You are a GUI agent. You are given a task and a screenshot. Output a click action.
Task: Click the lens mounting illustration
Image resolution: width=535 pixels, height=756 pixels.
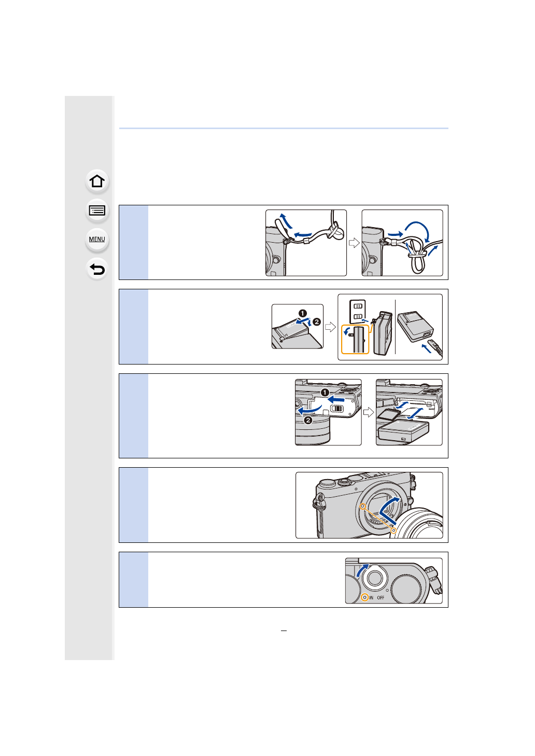point(369,505)
